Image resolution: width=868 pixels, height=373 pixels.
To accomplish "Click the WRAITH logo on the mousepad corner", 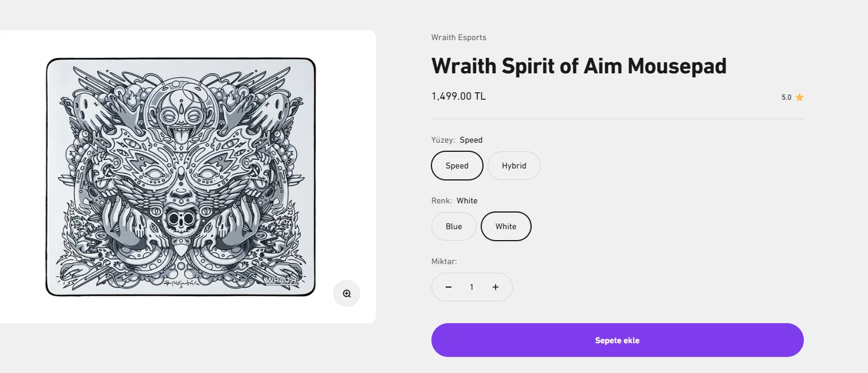I will (281, 280).
